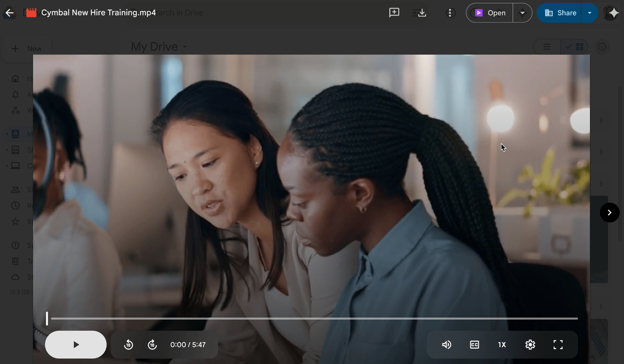Download the video file
624x364 pixels.
tap(422, 13)
